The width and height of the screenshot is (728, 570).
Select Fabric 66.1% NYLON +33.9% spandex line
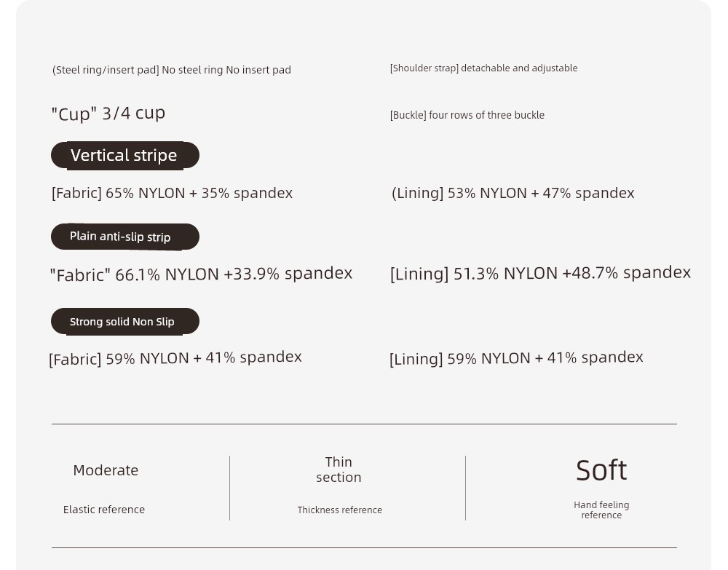tap(201, 274)
